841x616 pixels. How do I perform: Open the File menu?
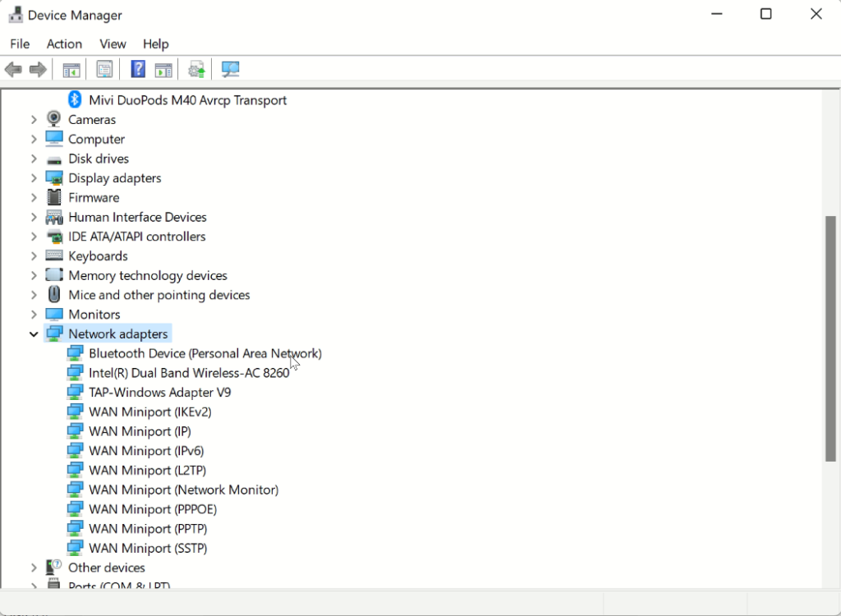[x=20, y=44]
